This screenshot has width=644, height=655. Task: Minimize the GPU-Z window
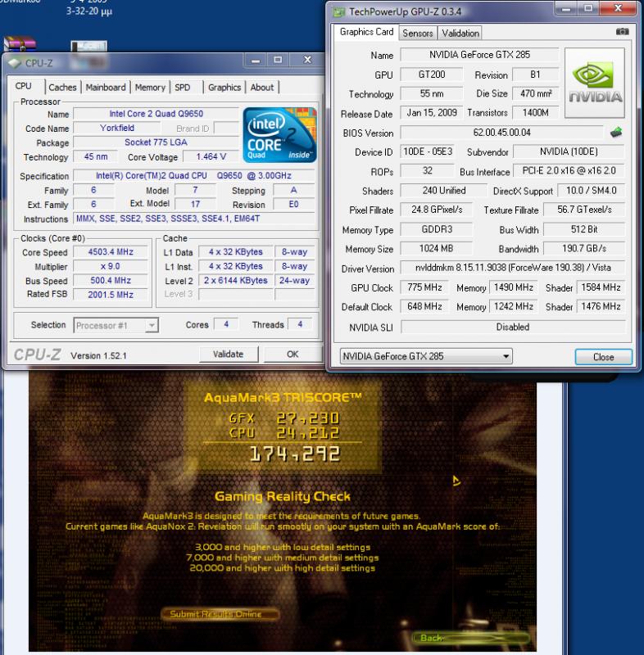[566, 9]
